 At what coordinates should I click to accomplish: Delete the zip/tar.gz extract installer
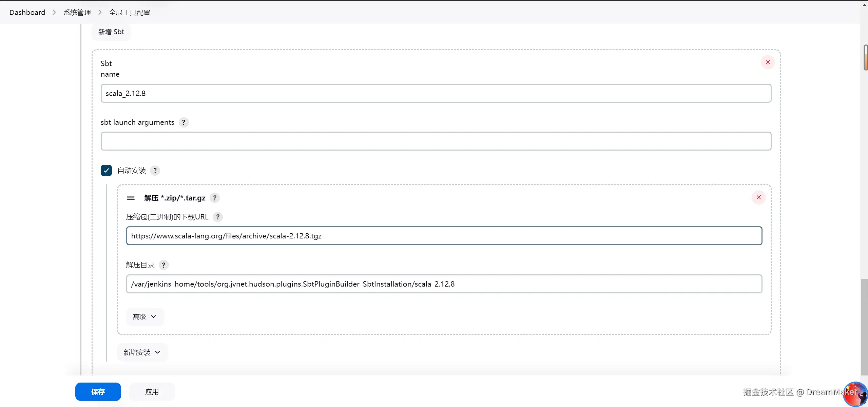(x=758, y=197)
